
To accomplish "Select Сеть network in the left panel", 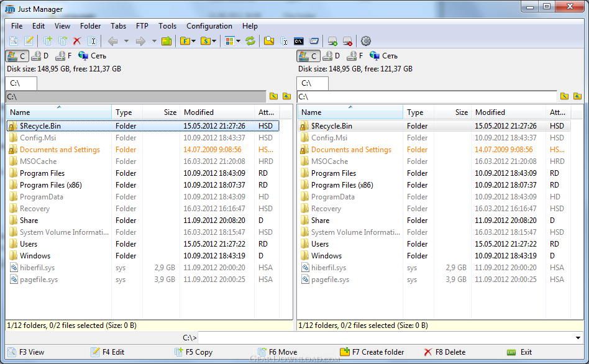I will [93, 56].
